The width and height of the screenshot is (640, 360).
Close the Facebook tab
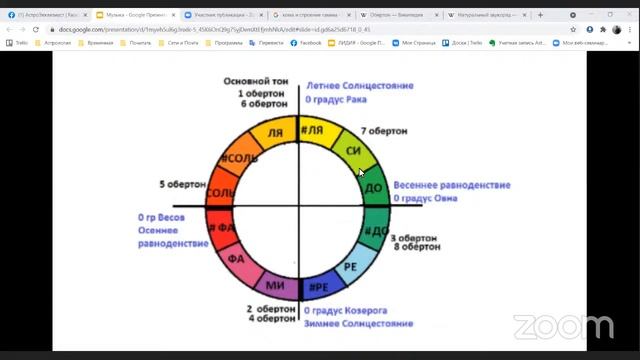85,15
